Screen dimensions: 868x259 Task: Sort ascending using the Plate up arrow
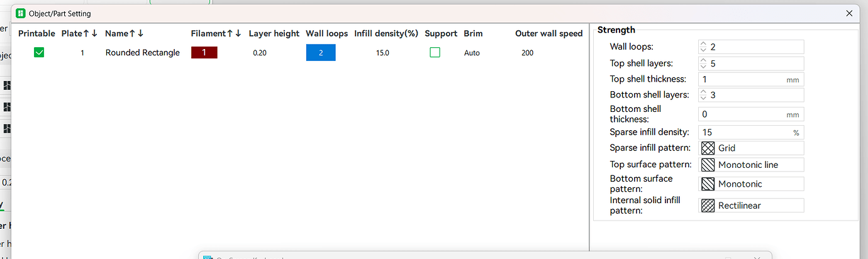coord(86,33)
